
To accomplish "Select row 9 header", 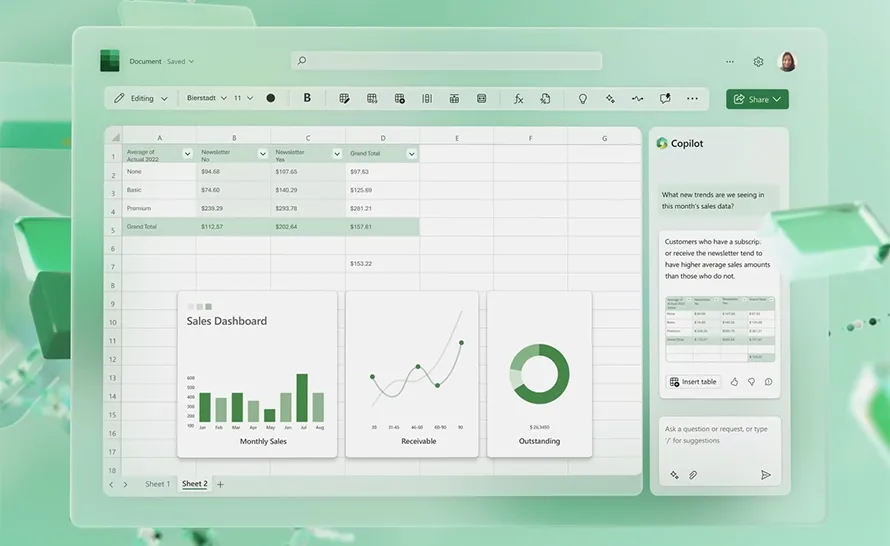I will 113,304.
